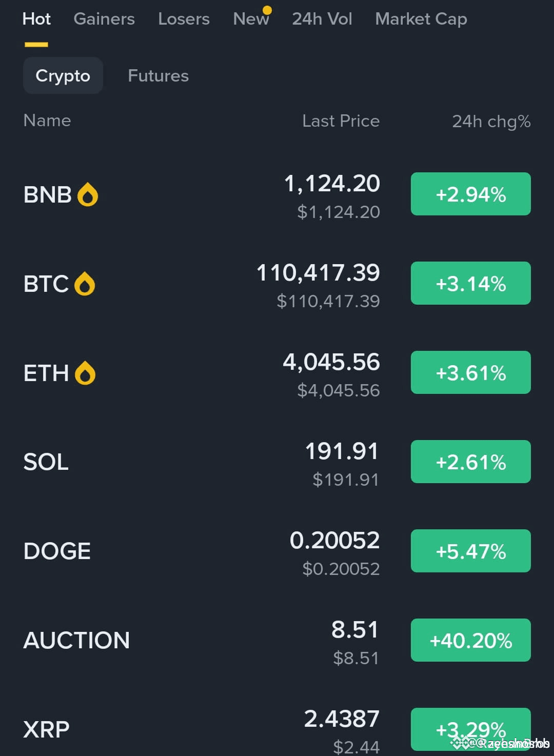Open the SOL coin row
The height and width of the screenshot is (756, 554).
[x=277, y=462]
